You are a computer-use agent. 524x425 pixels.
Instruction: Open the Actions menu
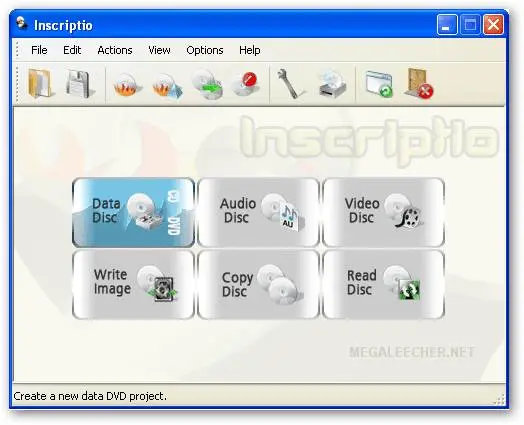click(115, 50)
